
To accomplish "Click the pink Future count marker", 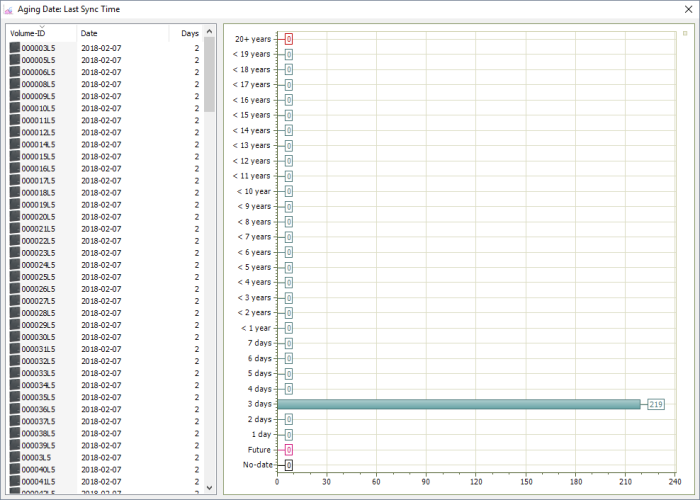I will 289,450.
